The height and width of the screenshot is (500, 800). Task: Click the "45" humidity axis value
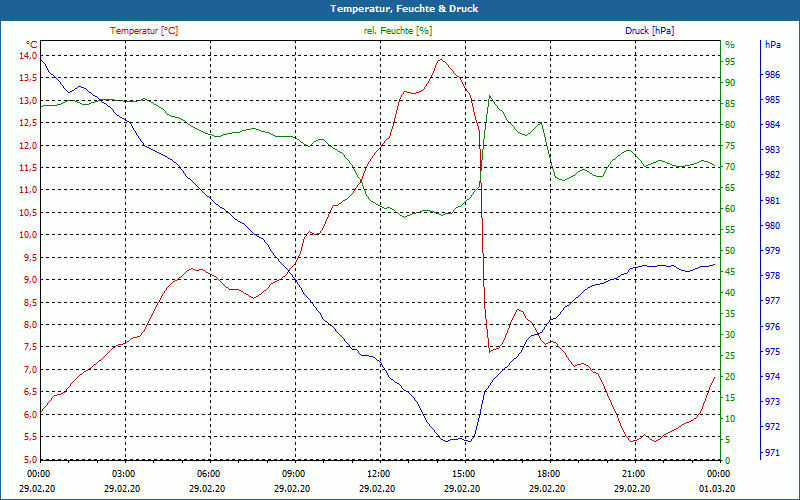click(x=730, y=272)
